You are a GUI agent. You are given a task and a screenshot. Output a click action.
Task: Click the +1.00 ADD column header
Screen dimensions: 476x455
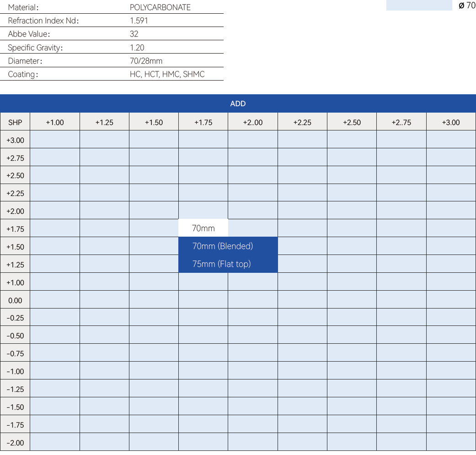coord(55,122)
